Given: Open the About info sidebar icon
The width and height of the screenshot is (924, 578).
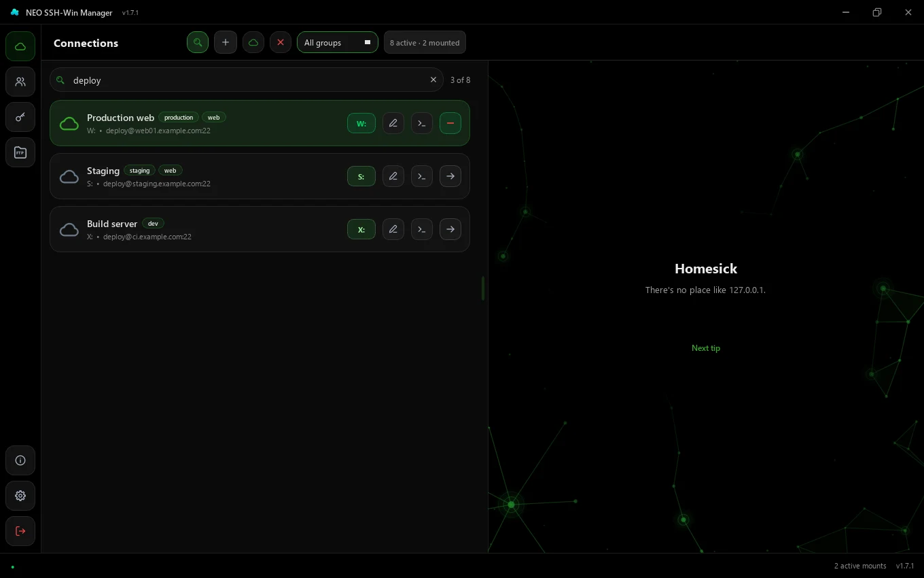Looking at the screenshot, I should 20,460.
